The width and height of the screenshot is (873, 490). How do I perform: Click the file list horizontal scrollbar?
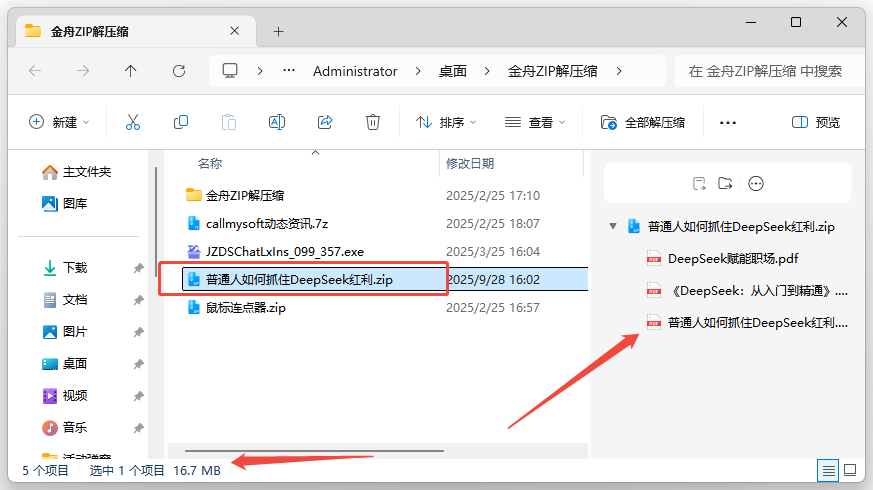[315, 450]
